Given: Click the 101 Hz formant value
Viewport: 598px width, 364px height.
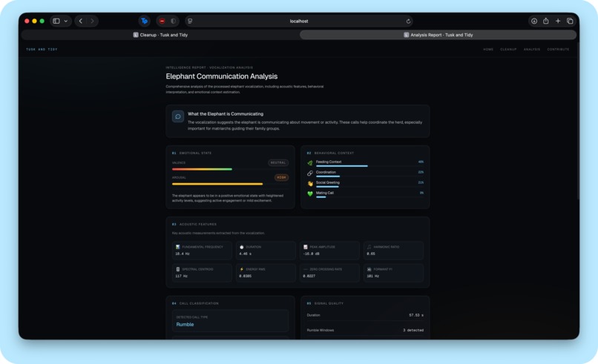Looking at the screenshot, I should click(373, 276).
